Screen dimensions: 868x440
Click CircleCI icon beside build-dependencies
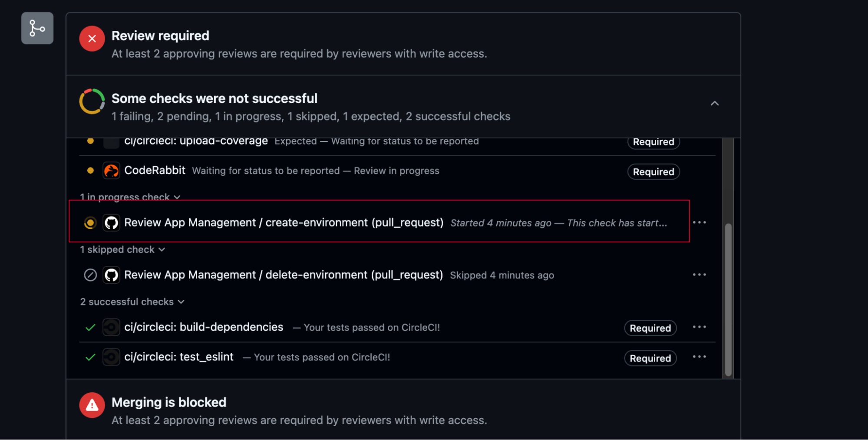111,327
